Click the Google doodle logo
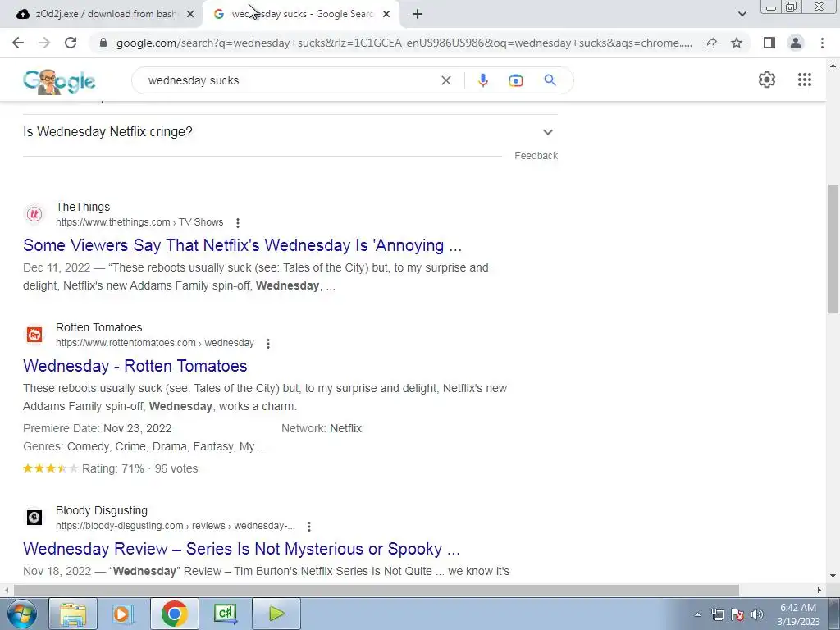The height and width of the screenshot is (630, 840). (x=59, y=81)
